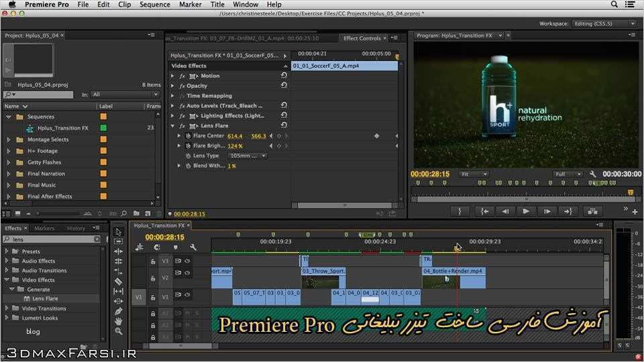
Task: Toggle lock on V1 track
Action: click(x=153, y=297)
